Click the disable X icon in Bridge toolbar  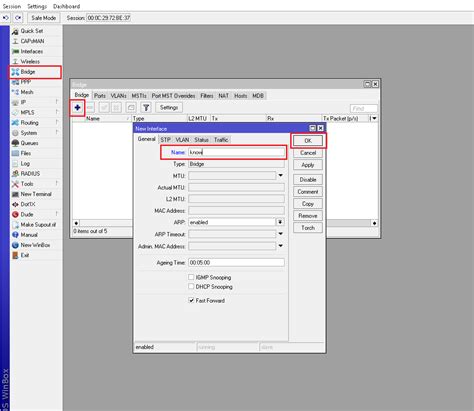pos(116,108)
